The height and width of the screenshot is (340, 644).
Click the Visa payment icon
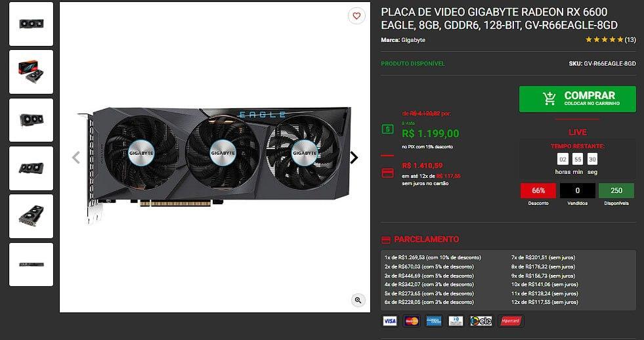click(390, 321)
